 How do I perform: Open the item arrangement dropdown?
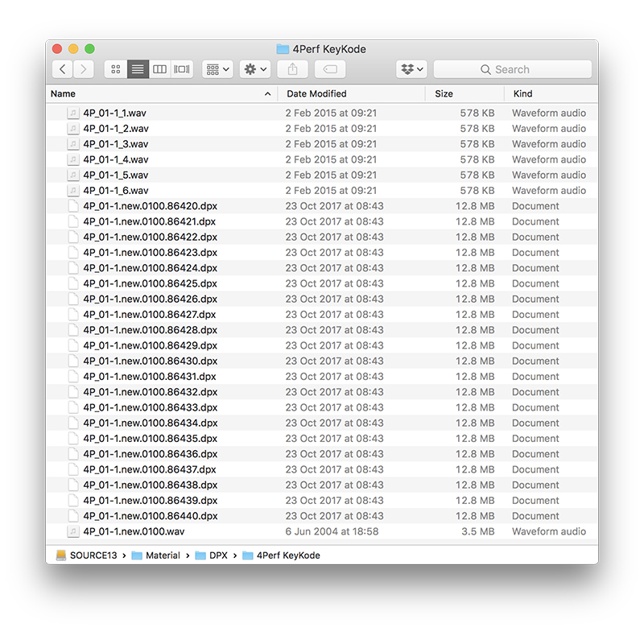(x=216, y=68)
